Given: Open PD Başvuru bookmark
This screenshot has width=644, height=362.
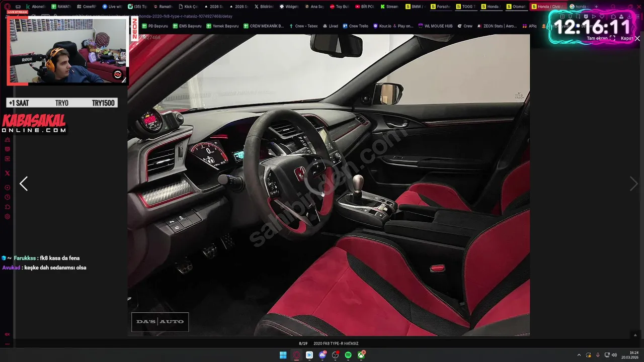Looking at the screenshot, I should pos(155,26).
